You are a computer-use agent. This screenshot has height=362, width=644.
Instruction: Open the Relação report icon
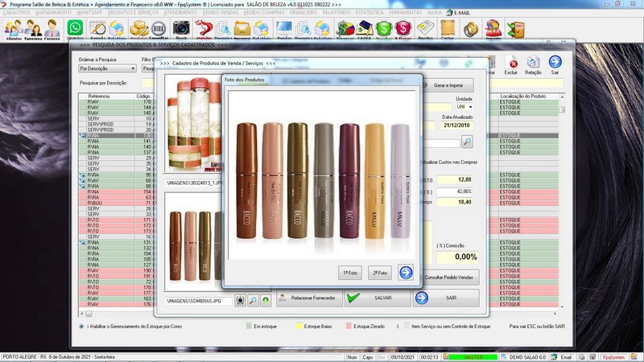533,63
